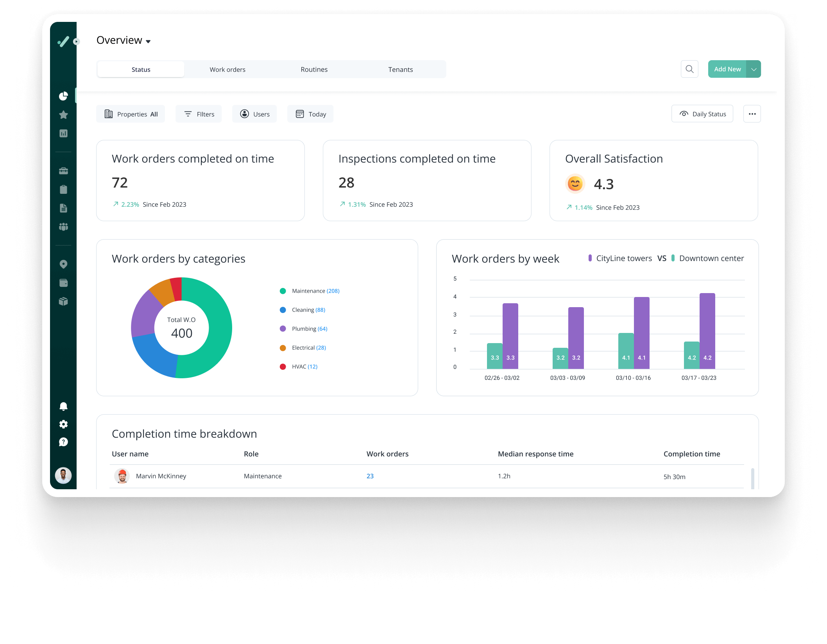827x644 pixels.
Task: Open the Overview dropdown caret
Action: (x=148, y=41)
